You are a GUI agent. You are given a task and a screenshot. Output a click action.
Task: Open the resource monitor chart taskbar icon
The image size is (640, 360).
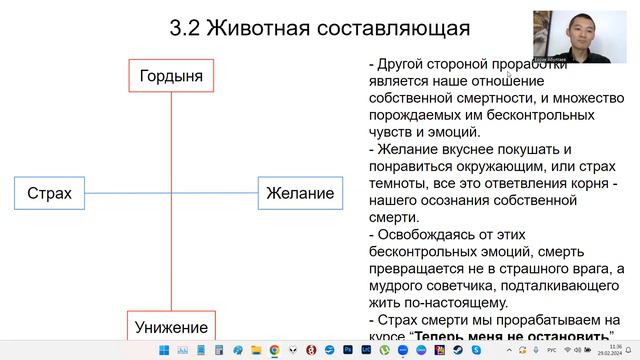coord(182,350)
